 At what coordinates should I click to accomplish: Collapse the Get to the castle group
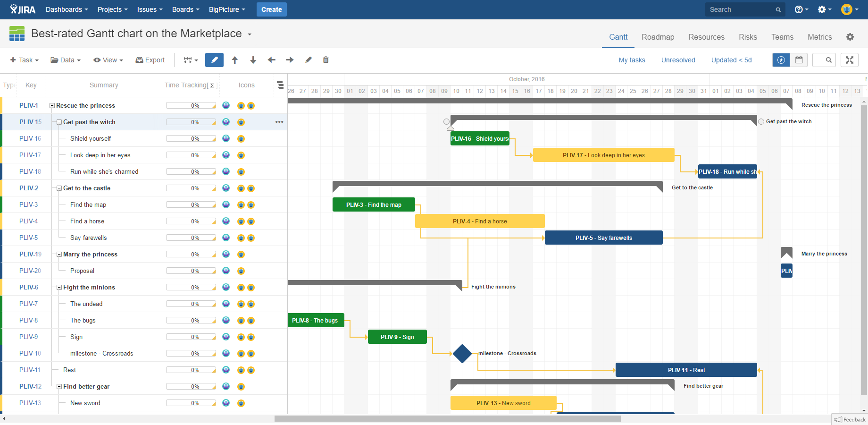coord(59,188)
